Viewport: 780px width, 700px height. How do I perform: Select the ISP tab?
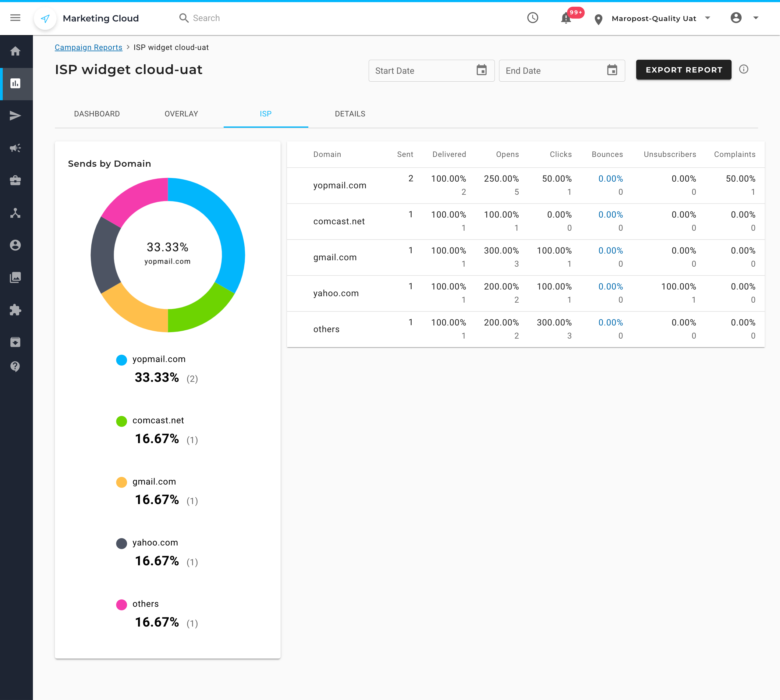pos(266,114)
